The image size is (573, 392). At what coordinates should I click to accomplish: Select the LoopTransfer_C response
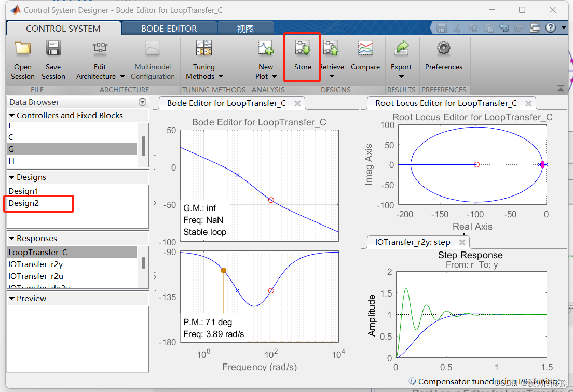[x=72, y=252]
